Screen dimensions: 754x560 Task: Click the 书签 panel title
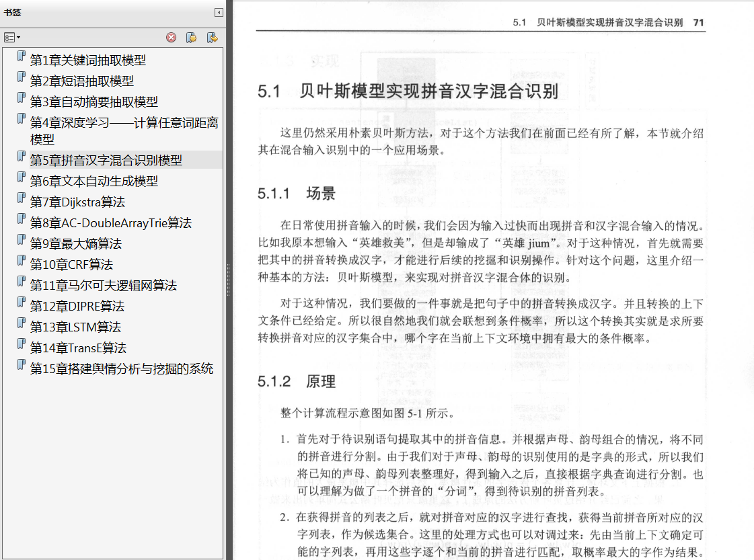coord(13,13)
